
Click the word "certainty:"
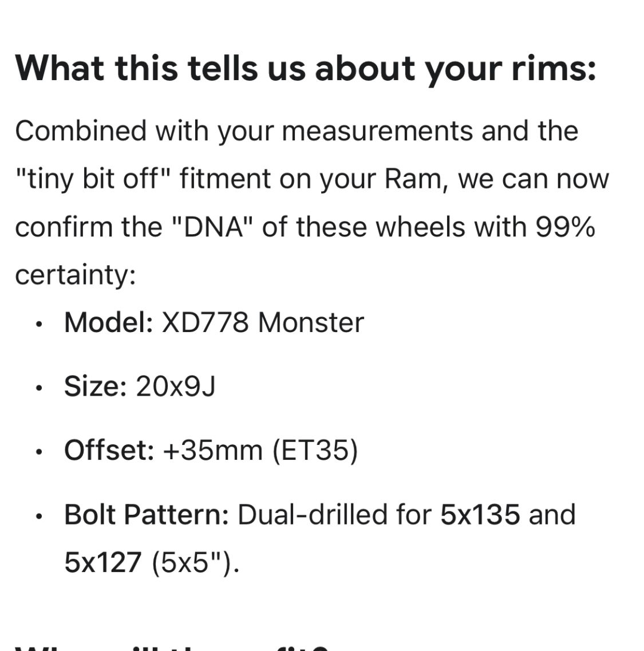(75, 275)
